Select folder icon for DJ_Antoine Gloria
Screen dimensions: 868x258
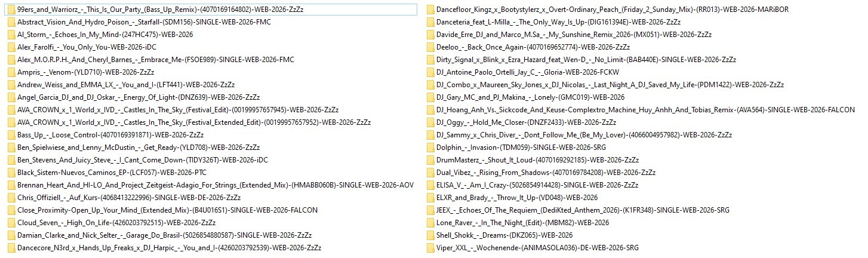(430, 72)
